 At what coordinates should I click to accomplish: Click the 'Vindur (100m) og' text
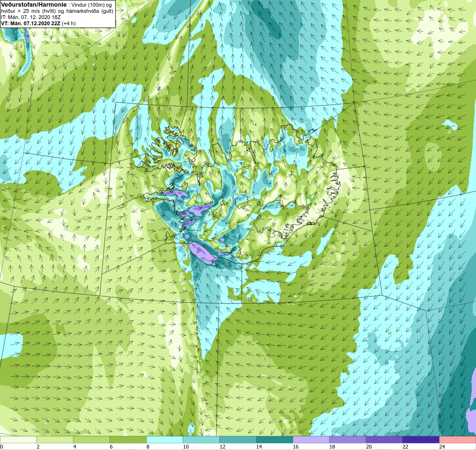pyautogui.click(x=91, y=4)
